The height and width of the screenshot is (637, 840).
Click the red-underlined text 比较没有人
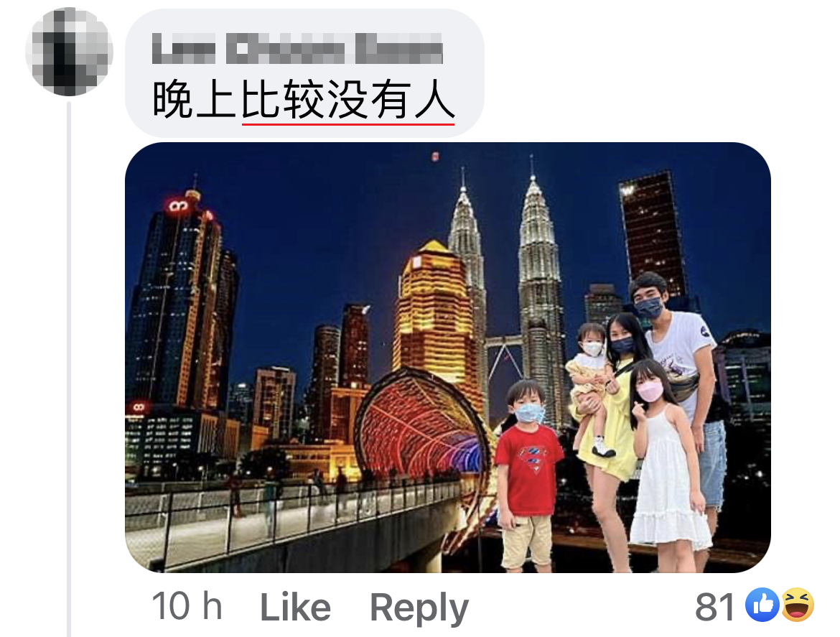click(x=347, y=101)
